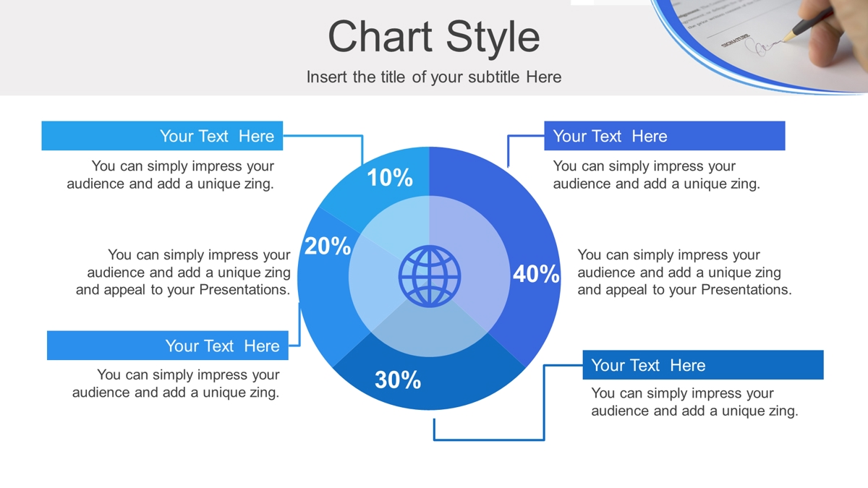The width and height of the screenshot is (868, 488).
Task: Select left middle paragraph ending 'appeal to your Presentations'
Action: pyautogui.click(x=184, y=273)
